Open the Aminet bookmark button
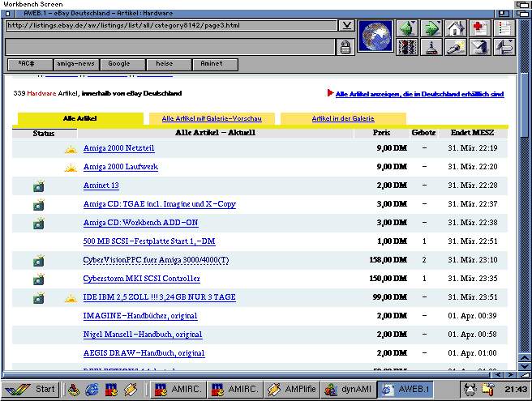The image size is (532, 401). tap(214, 64)
